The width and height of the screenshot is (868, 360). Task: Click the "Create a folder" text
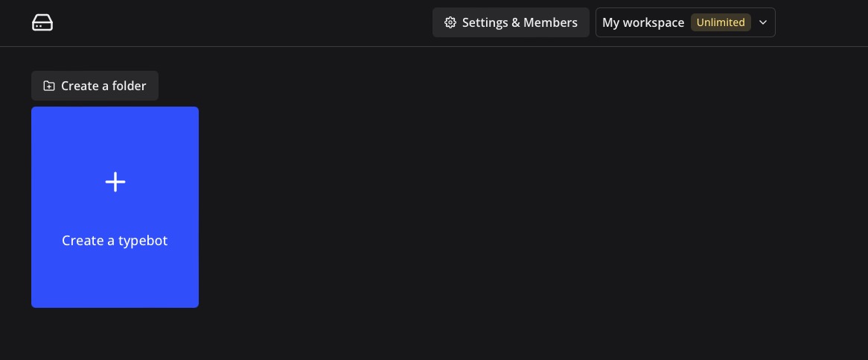point(103,86)
